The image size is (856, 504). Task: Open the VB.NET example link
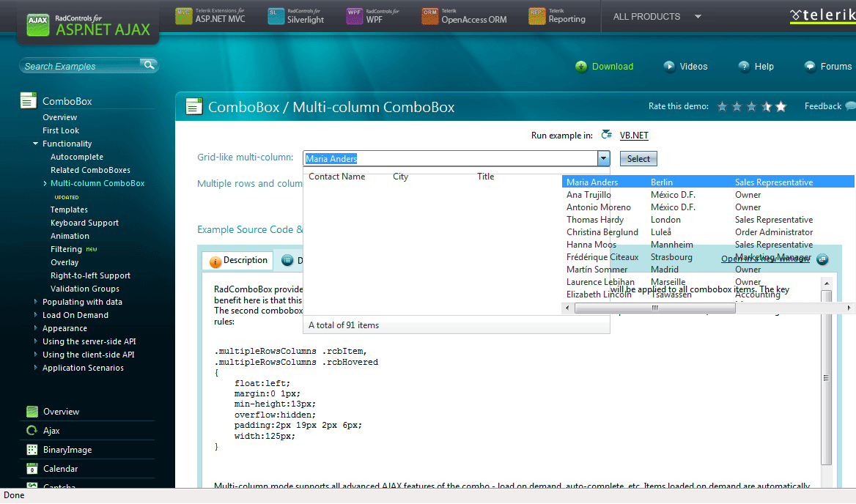634,136
